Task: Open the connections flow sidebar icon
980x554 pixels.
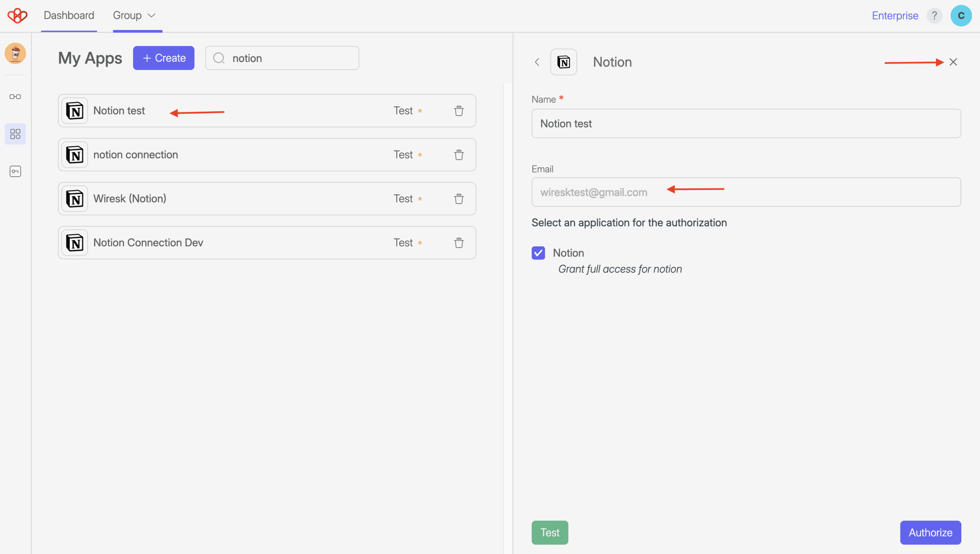Action: pyautogui.click(x=15, y=97)
